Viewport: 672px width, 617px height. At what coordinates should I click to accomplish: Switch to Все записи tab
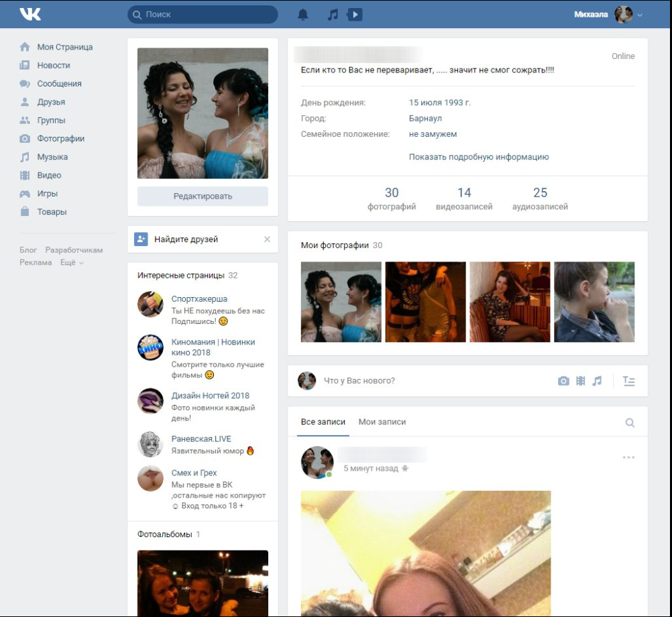coord(323,422)
